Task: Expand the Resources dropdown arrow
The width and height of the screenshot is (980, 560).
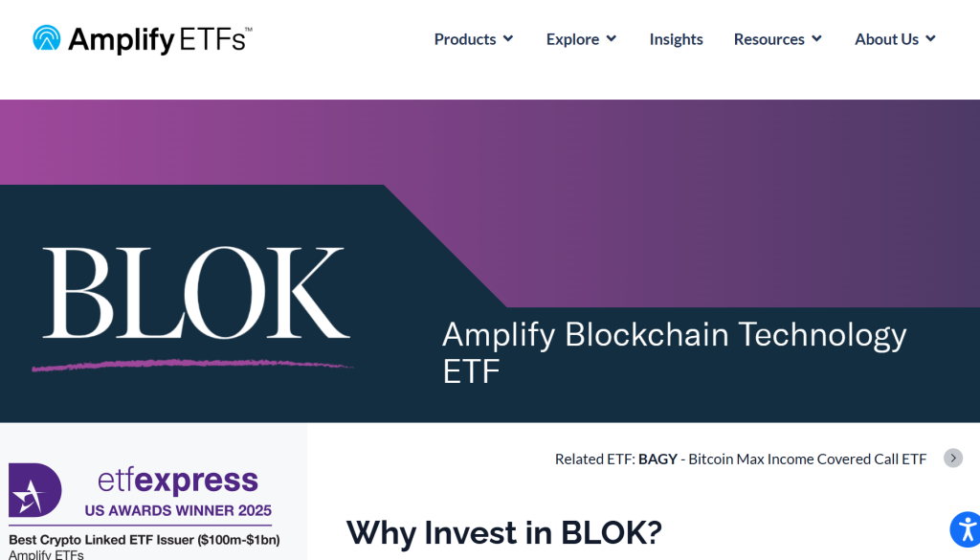Action: (816, 39)
